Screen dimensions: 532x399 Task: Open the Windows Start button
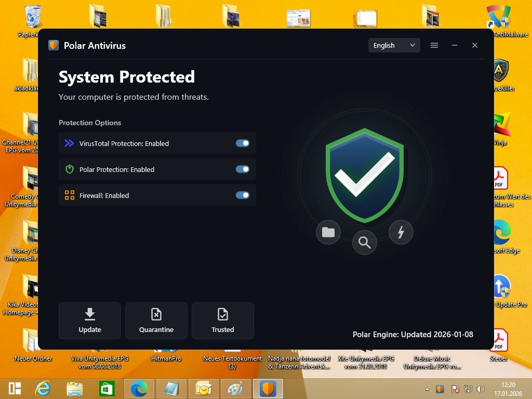tap(15, 389)
